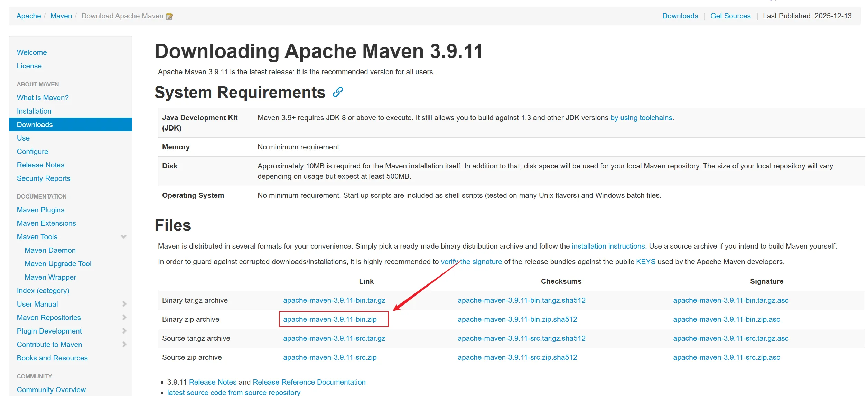Expand the Contribute to Maven arrow
Screen dimensions: 868x396
tap(124, 345)
